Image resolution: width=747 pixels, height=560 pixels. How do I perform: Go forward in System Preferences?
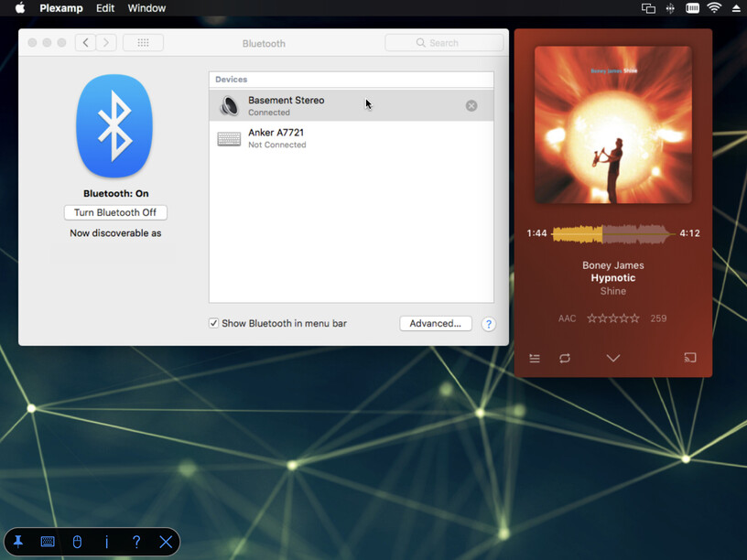tap(106, 43)
